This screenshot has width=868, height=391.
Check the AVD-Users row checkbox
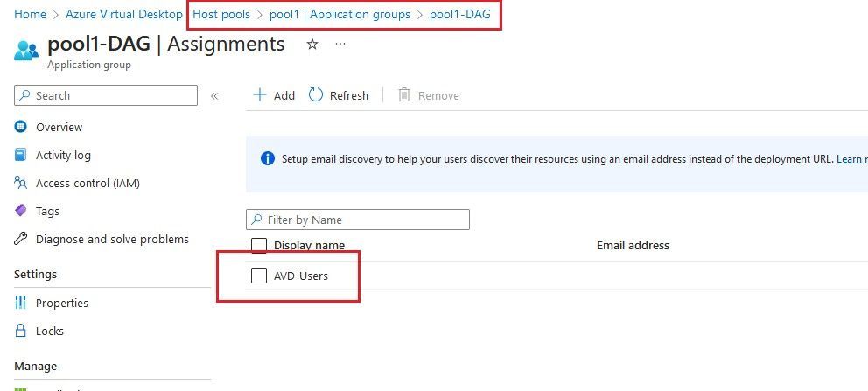point(259,275)
